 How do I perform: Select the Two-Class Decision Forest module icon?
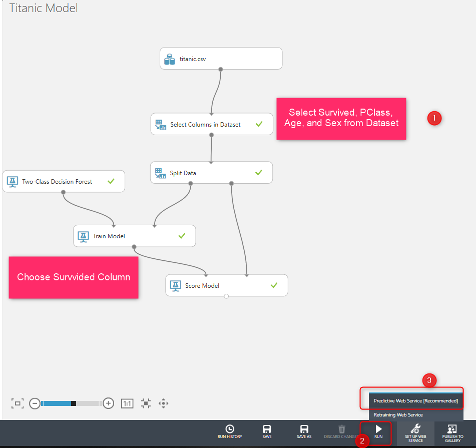click(12, 181)
